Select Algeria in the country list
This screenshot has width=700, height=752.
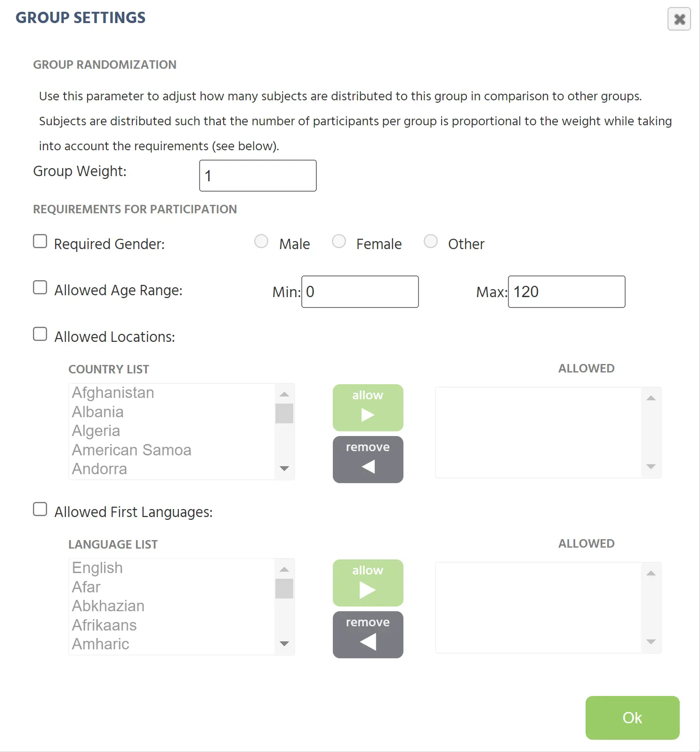[x=96, y=431]
